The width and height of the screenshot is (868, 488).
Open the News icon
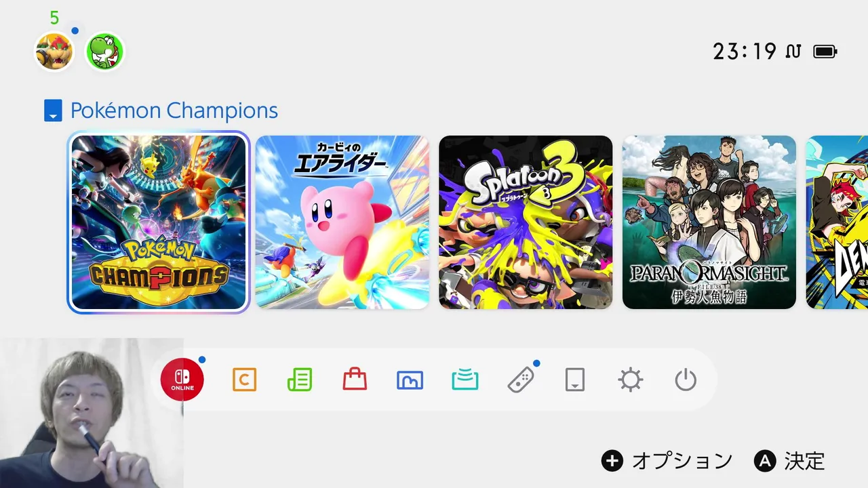coord(300,380)
